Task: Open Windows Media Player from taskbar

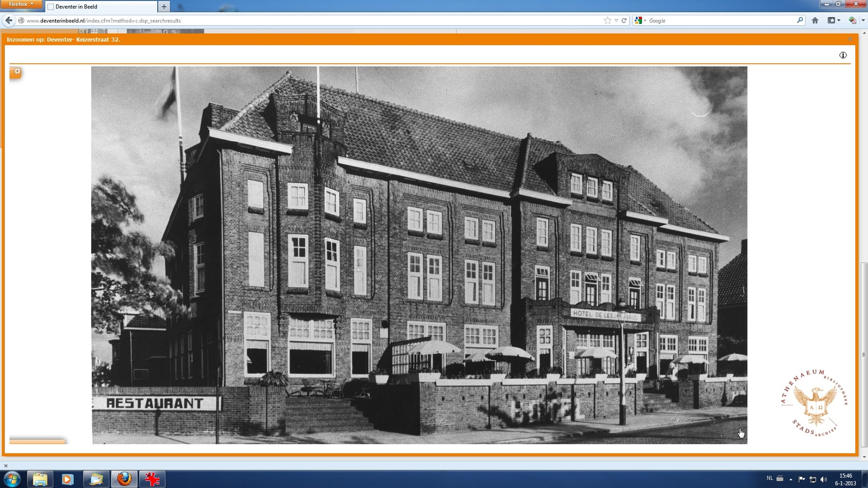Action: (x=68, y=479)
